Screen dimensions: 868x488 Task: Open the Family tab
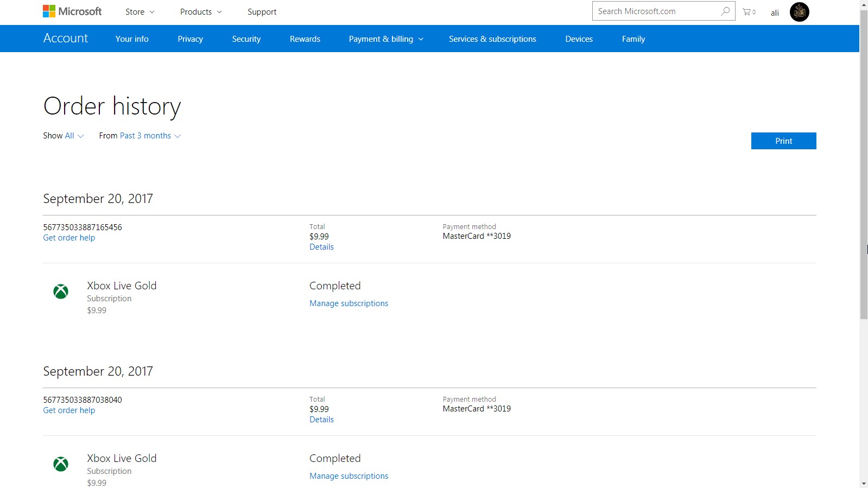633,39
